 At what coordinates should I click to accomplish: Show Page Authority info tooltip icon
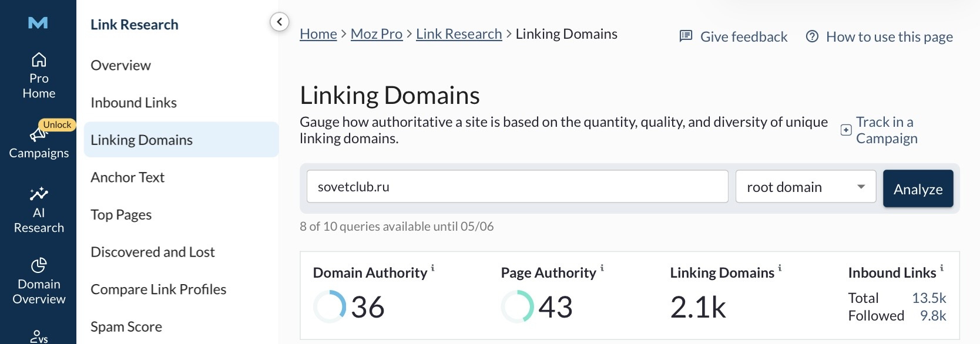[602, 268]
